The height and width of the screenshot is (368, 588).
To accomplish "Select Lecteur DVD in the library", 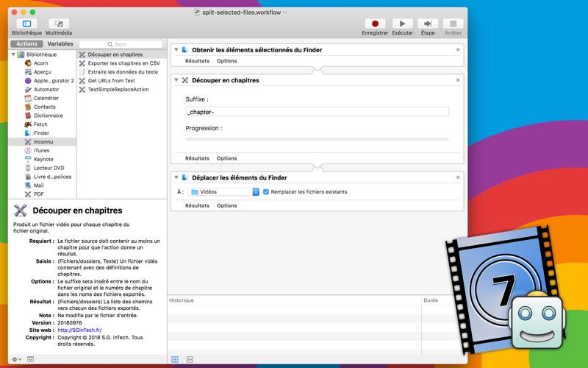I will click(x=49, y=168).
